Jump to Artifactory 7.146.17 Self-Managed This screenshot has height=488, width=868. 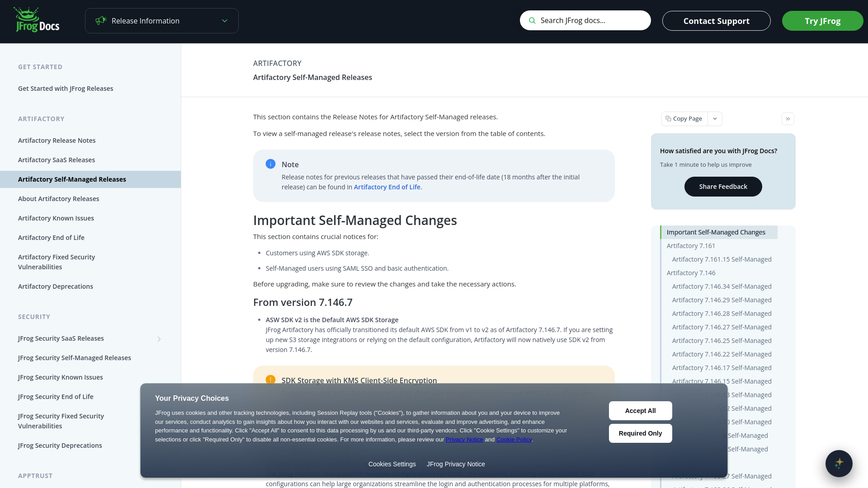pos(722,368)
